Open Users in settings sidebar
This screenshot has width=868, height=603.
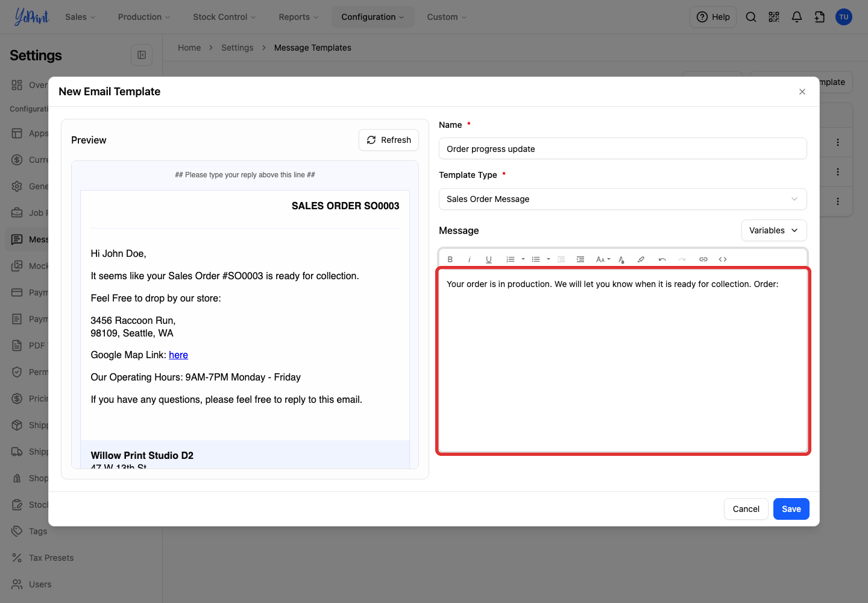tap(40, 584)
